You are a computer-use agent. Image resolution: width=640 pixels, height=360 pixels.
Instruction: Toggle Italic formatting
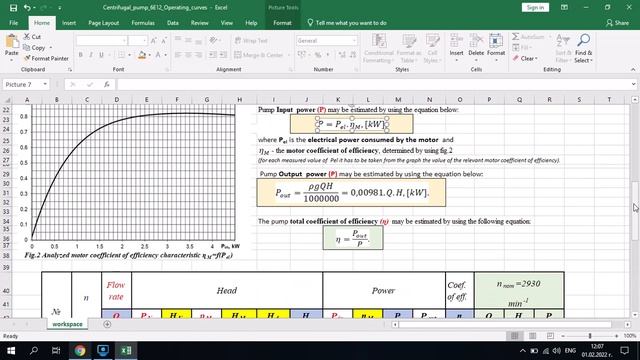point(91,55)
